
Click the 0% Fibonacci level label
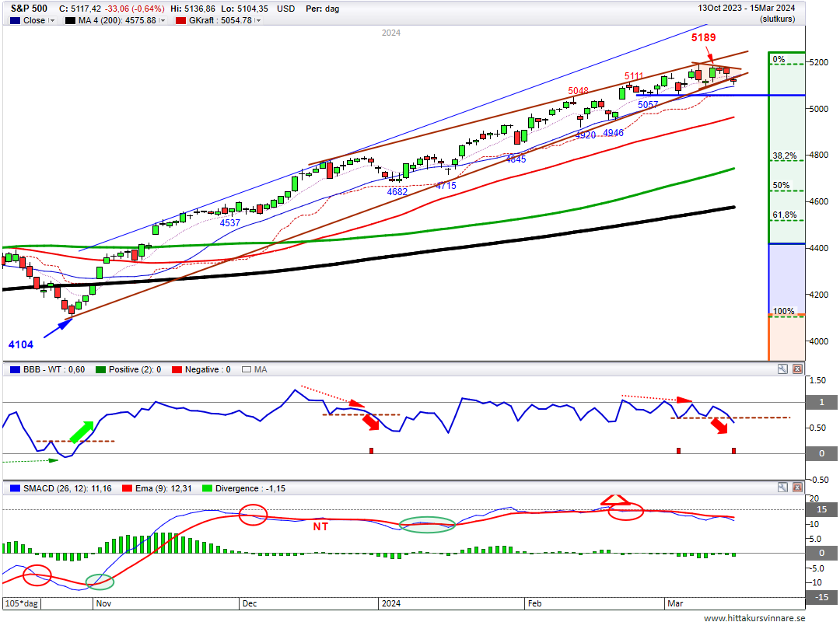[779, 59]
